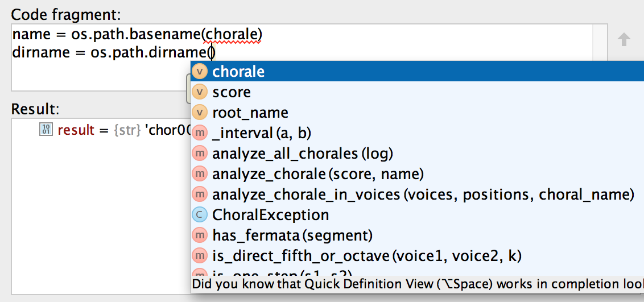Choose has_fermata(segment) from list

click(292, 235)
